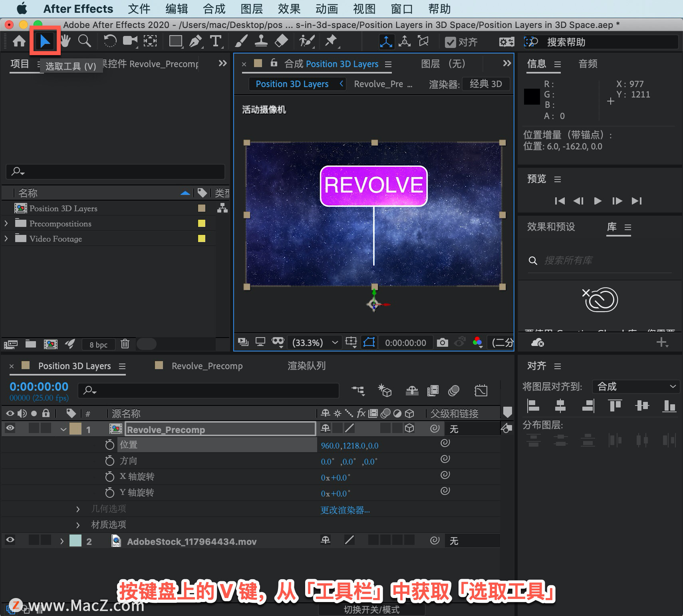
Task: Click the Align Top edges icon
Action: [x=615, y=406]
